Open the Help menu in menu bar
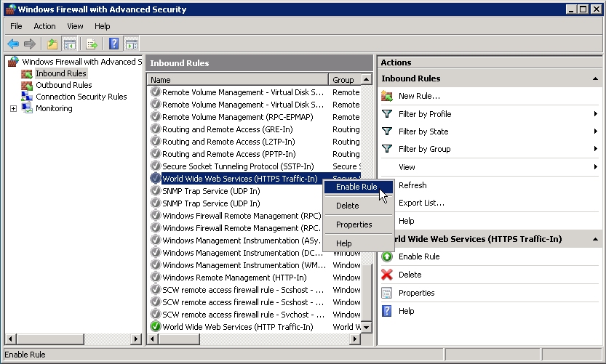This screenshot has height=364, width=606. click(x=103, y=26)
